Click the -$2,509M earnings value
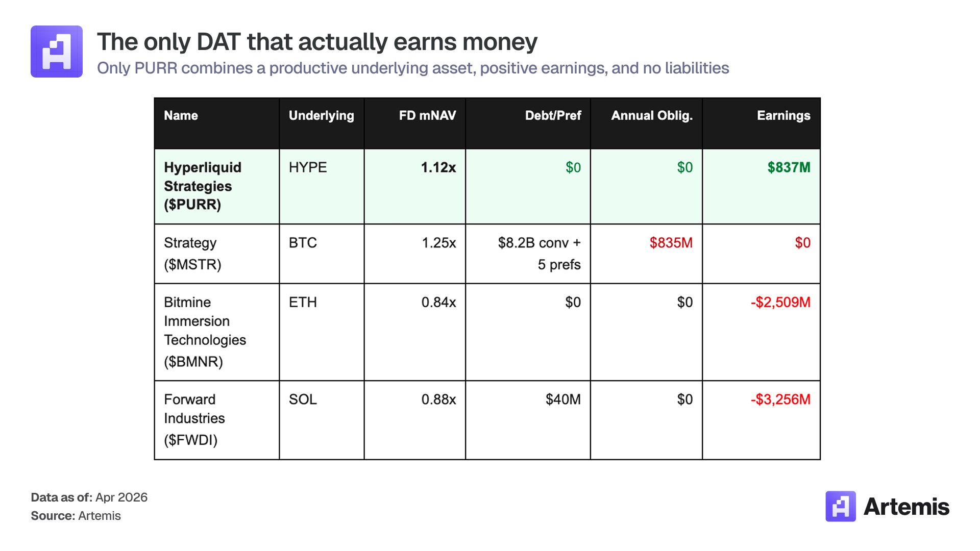 point(780,303)
